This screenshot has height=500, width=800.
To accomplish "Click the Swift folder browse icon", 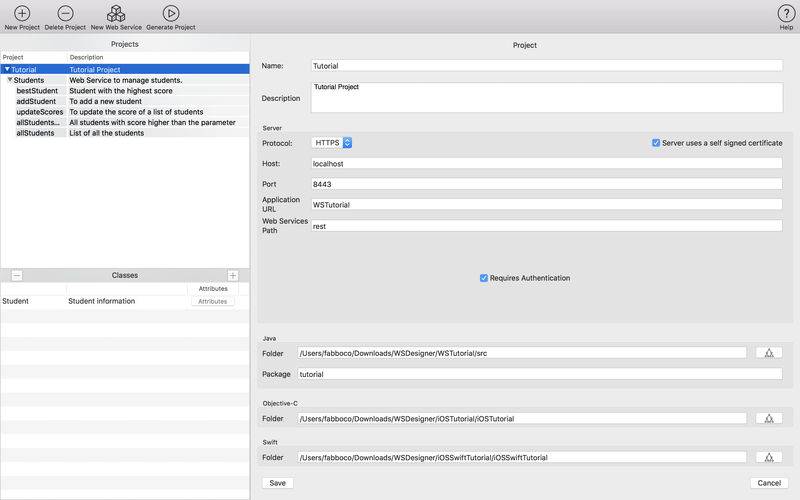I will pyautogui.click(x=769, y=457).
